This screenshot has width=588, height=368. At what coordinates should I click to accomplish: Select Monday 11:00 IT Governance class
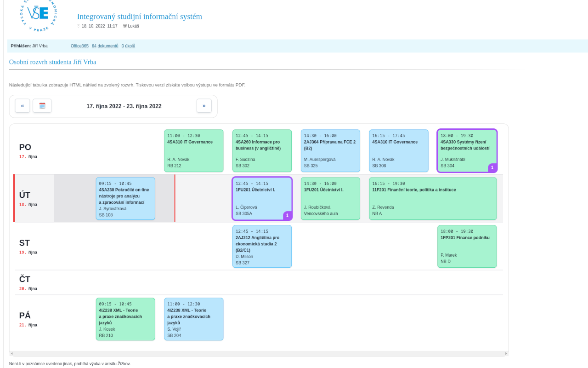pos(193,151)
